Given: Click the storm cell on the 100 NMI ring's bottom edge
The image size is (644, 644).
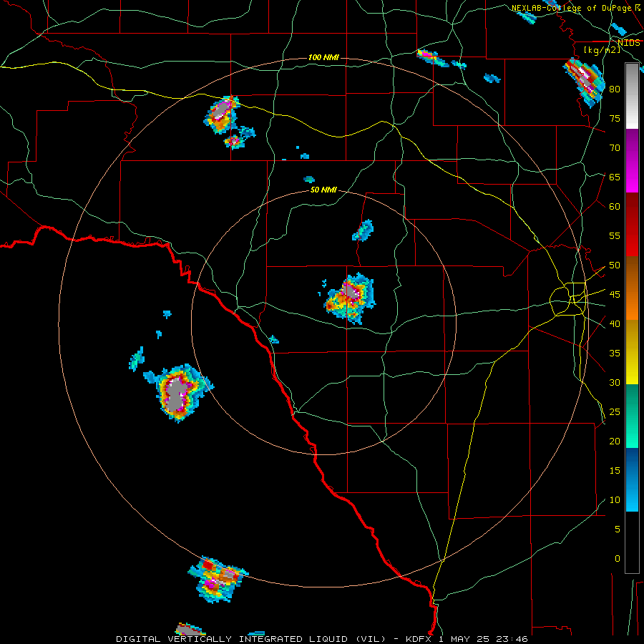Looking at the screenshot, I should 218,580.
